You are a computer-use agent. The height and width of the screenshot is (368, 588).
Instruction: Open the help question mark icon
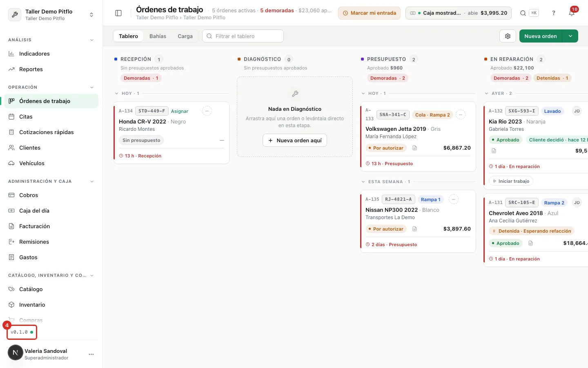coord(554,13)
